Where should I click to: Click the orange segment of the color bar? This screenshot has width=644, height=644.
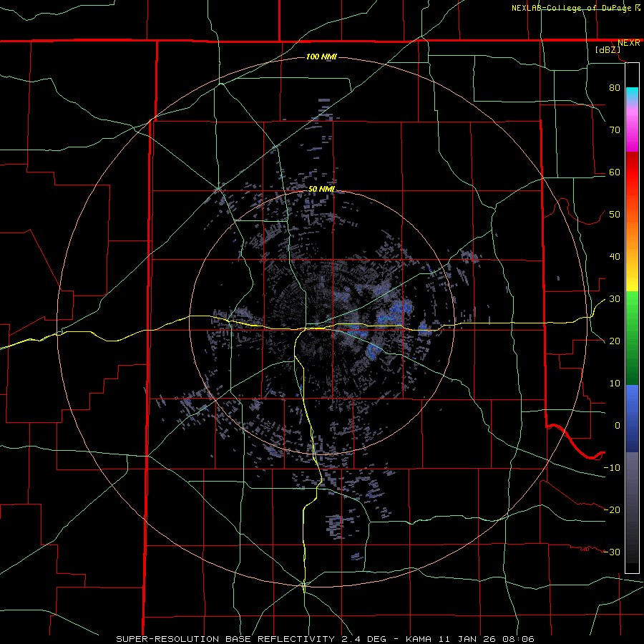[632, 234]
